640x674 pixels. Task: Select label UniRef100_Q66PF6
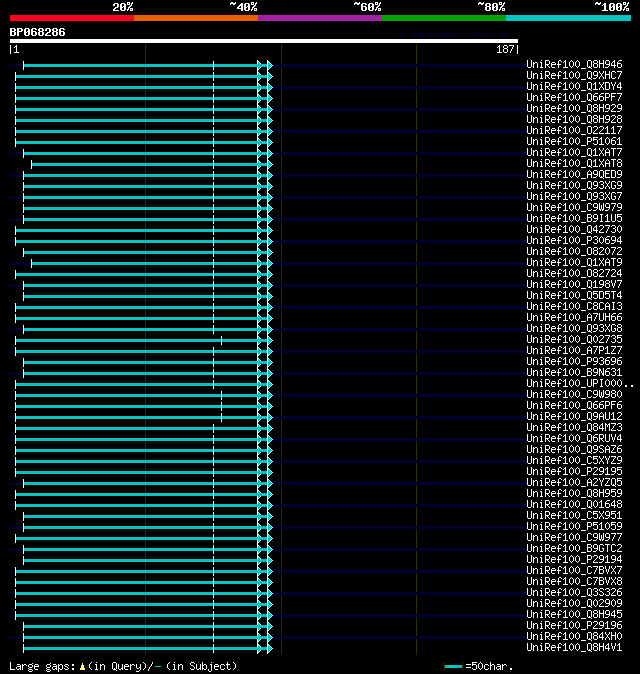pyautogui.click(x=574, y=406)
